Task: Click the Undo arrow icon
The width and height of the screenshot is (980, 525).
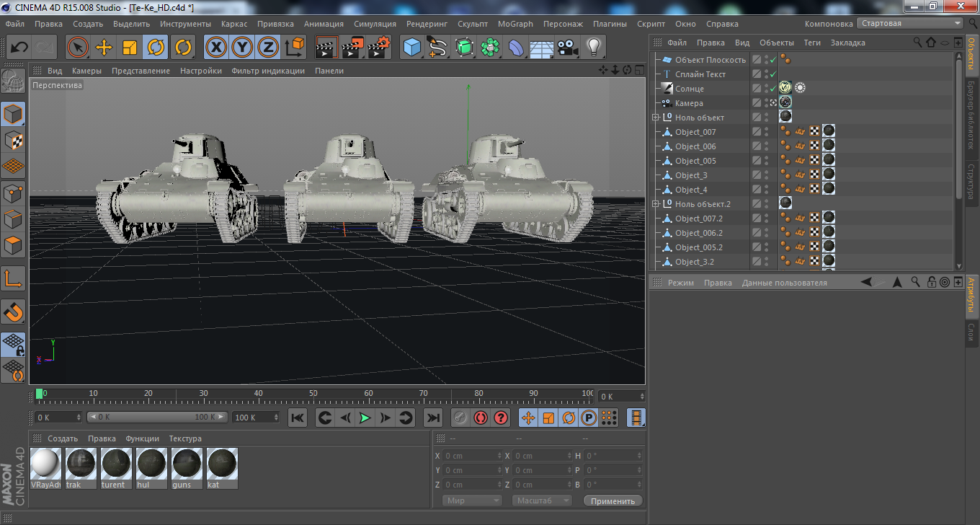Action: (19, 48)
